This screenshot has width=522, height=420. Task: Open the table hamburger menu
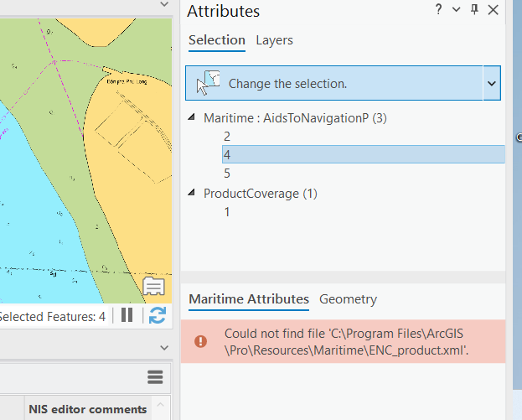point(155,377)
